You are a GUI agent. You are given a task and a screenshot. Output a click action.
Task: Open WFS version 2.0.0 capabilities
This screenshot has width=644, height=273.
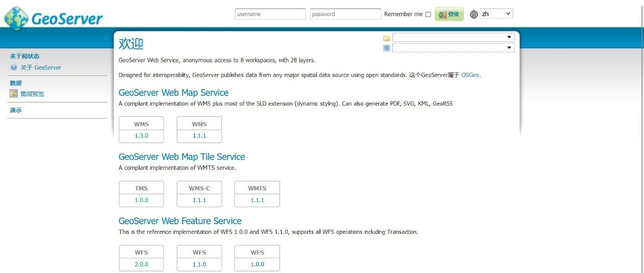pos(141,264)
